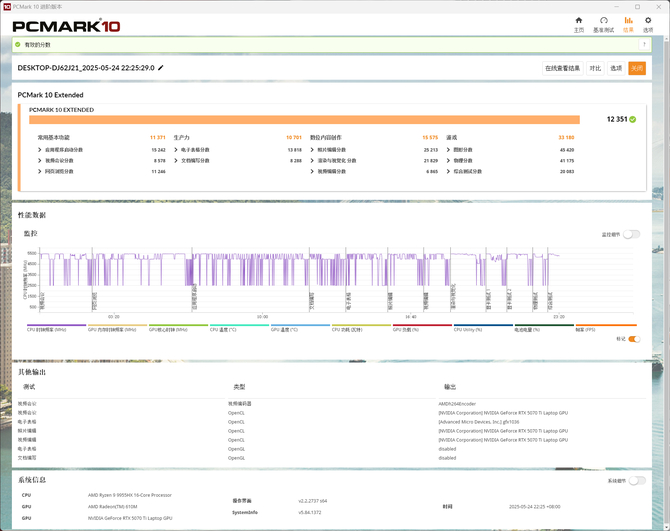670x531 pixels.
Task: Disable the 标记 markers toggle
Action: click(633, 339)
